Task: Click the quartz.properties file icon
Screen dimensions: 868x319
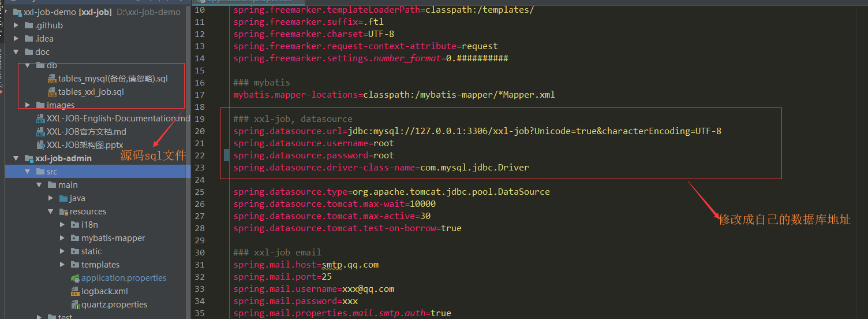Action: pos(75,305)
